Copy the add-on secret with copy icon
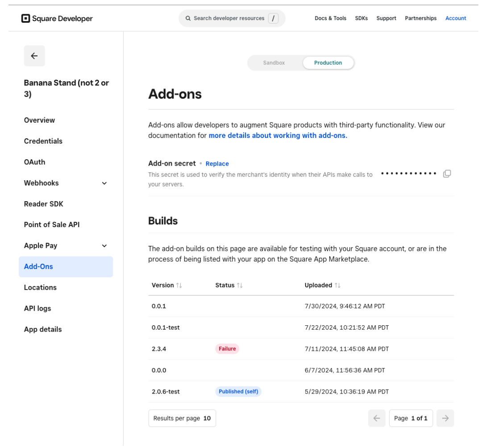The image size is (490, 448). pyautogui.click(x=447, y=174)
